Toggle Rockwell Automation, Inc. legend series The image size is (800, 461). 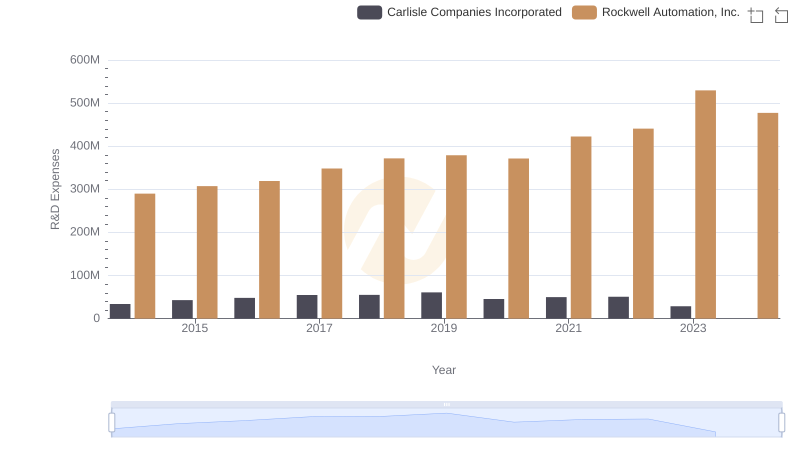(x=656, y=12)
